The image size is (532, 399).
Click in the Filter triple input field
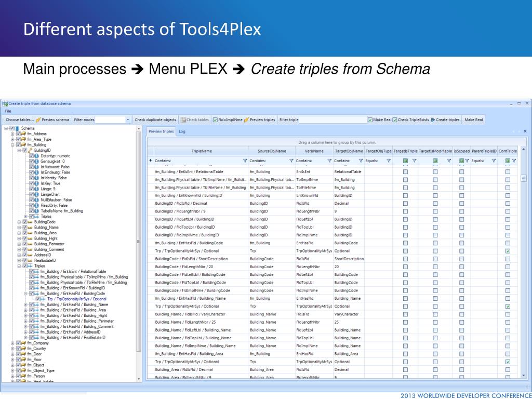pyautogui.click(x=333, y=120)
